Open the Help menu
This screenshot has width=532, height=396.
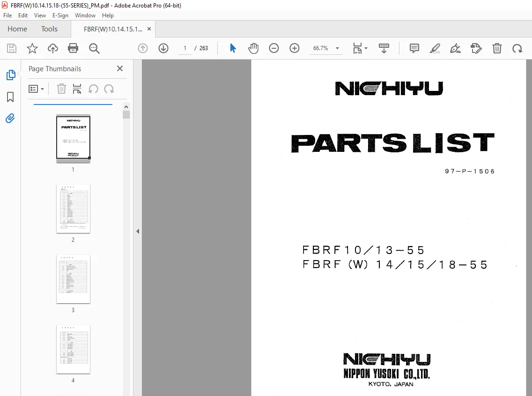(108, 15)
